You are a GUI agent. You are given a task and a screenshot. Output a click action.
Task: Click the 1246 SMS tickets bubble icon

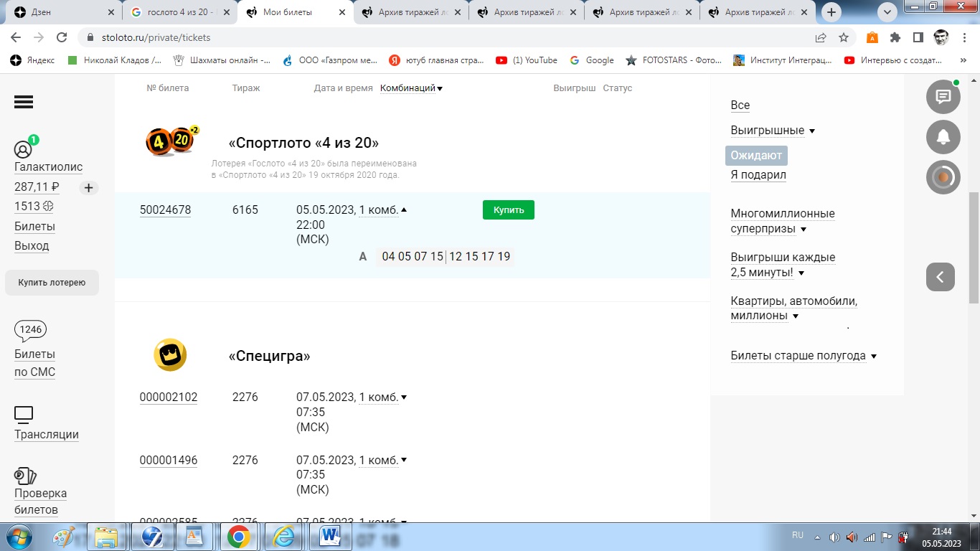point(31,331)
